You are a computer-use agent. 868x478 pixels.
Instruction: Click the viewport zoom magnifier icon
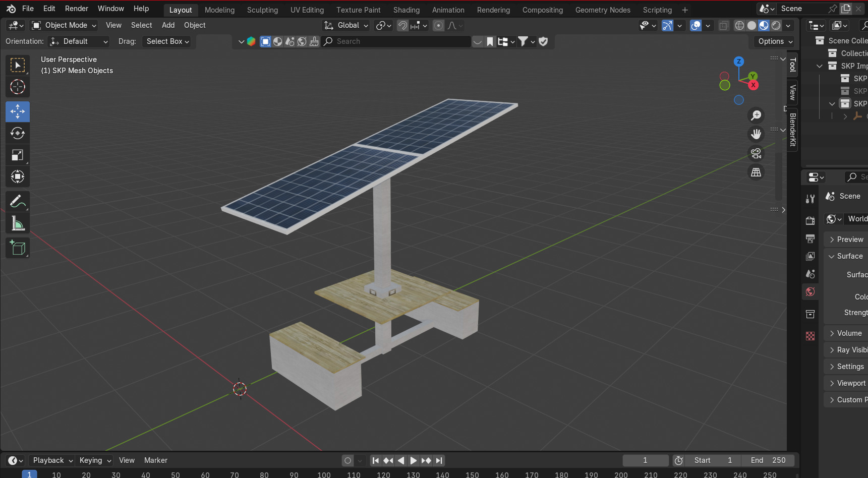click(756, 115)
